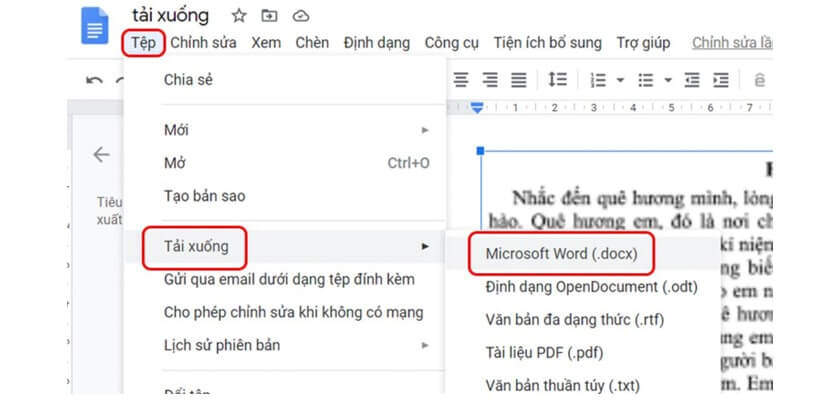Expand the "Mới" submenu
The image size is (840, 400).
(x=425, y=130)
